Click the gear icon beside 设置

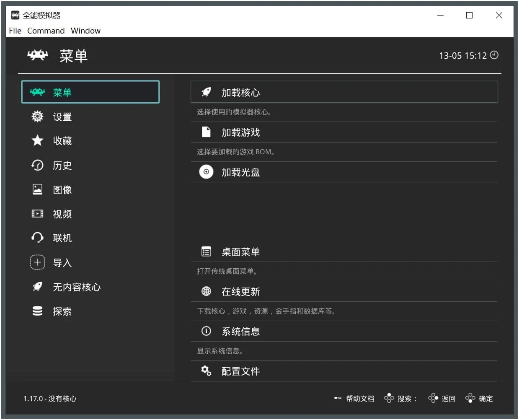click(37, 117)
